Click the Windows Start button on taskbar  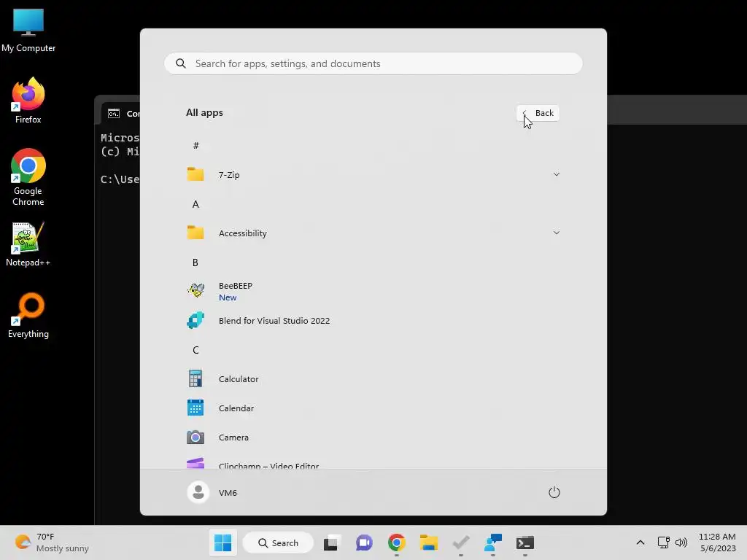[222, 542]
